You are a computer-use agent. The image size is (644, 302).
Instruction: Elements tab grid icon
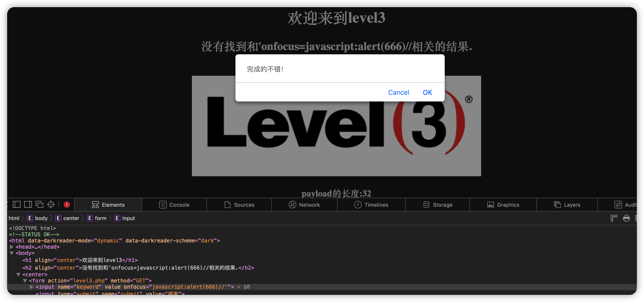[95, 205]
